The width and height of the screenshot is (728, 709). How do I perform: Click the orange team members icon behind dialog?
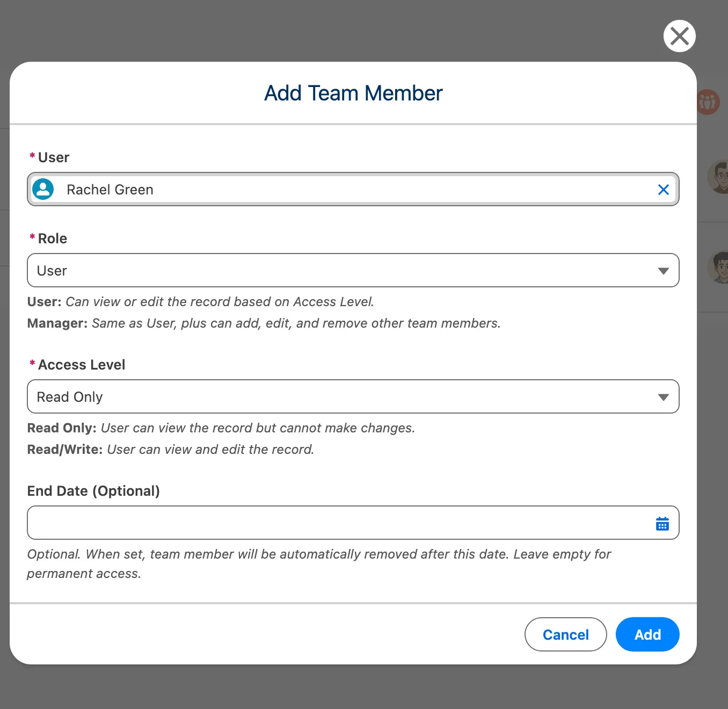[x=708, y=102]
